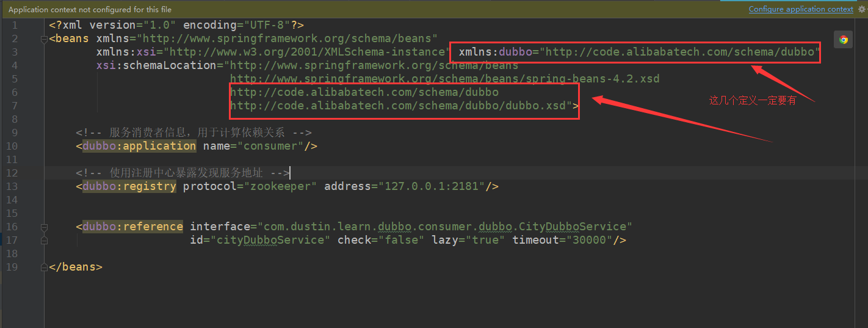The image size is (868, 328).
Task: Click the dubbo:reference tag name
Action: tap(132, 227)
